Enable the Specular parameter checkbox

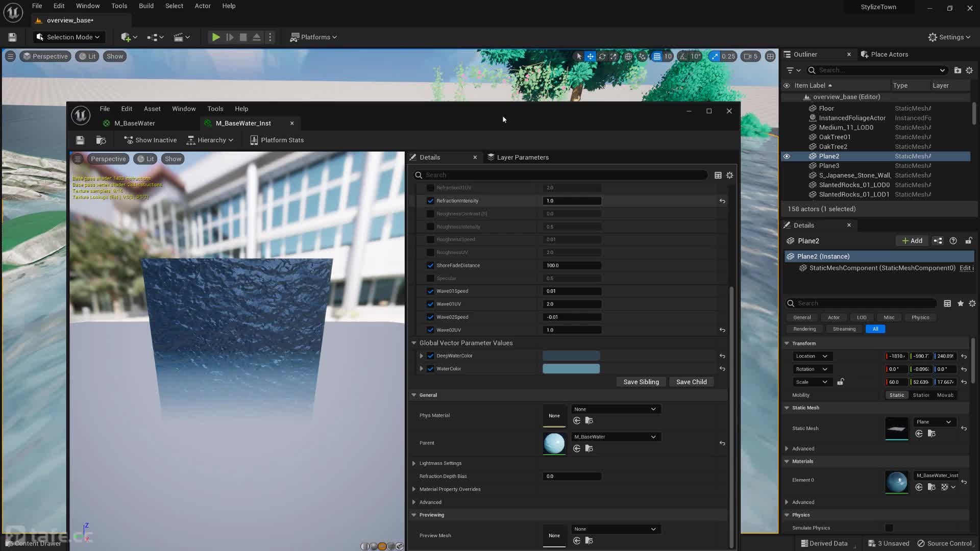[430, 279]
